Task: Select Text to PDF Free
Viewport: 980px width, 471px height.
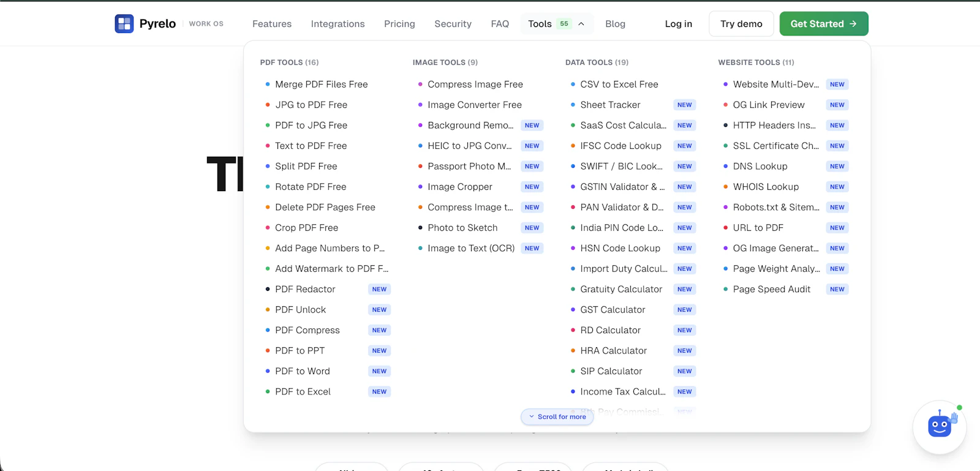Action: (x=311, y=146)
